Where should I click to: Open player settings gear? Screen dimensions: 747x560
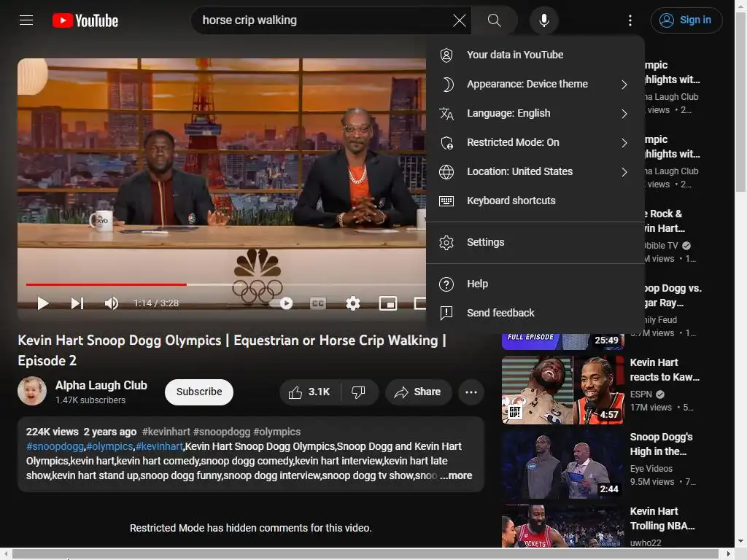click(x=352, y=303)
